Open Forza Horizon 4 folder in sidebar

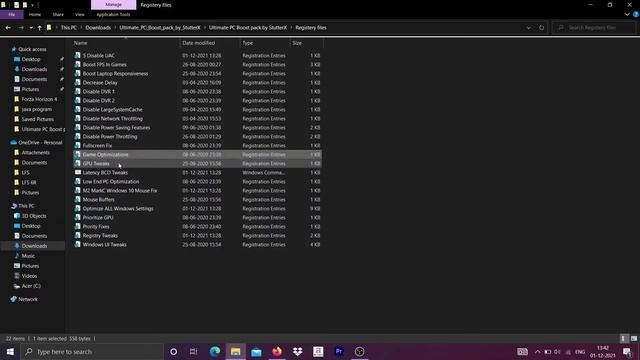tap(39, 99)
